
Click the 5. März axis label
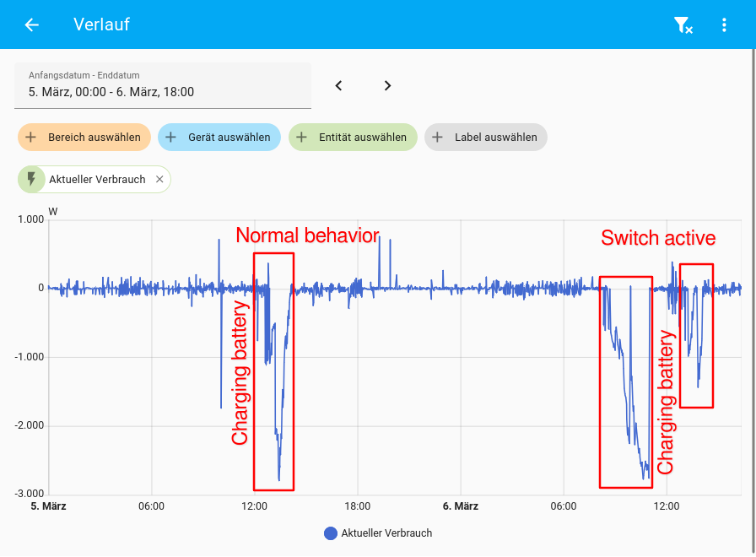[48, 506]
